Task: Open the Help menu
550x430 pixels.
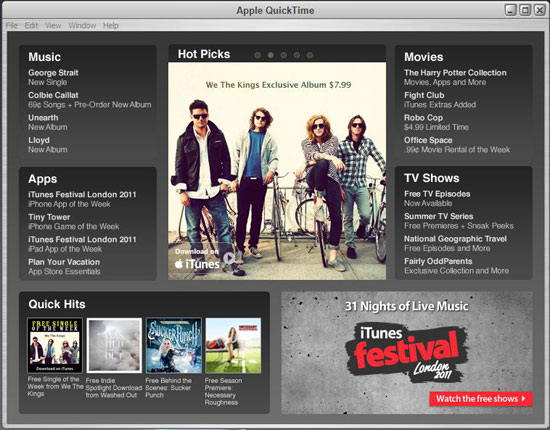Action: coord(110,25)
